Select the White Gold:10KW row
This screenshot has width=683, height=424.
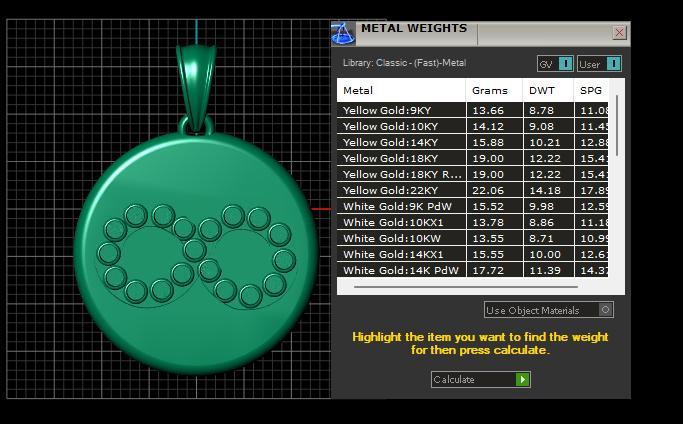[473, 238]
